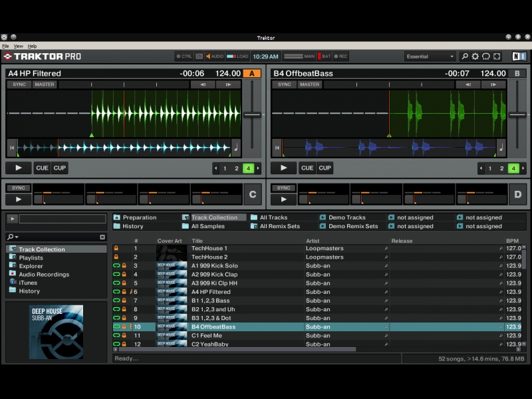Click Deck A letter focus button
The height and width of the screenshot is (399, 532).
pyautogui.click(x=251, y=73)
